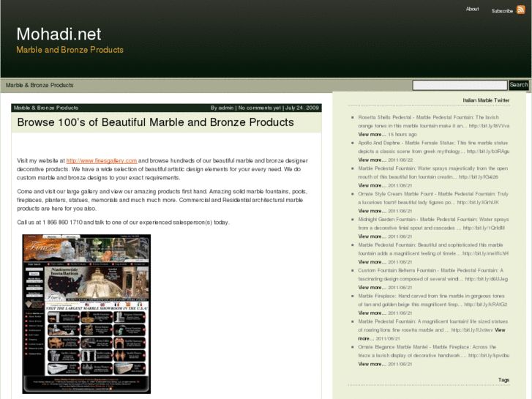Image resolution: width=532 pixels, height=399 pixels.
Task: Open roaring lions fountain tweet bit.ly link
Action: click(472, 330)
